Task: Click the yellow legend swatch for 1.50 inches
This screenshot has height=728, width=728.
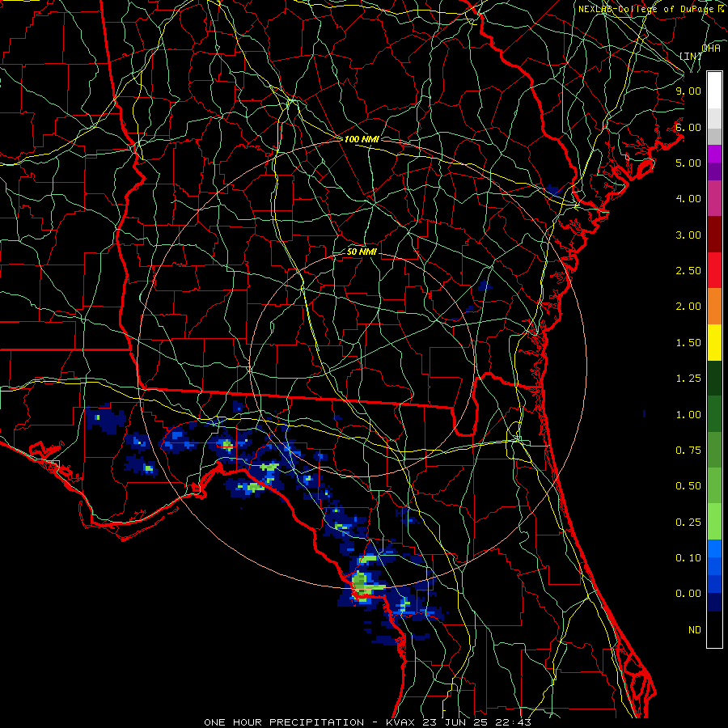Action: click(x=714, y=342)
